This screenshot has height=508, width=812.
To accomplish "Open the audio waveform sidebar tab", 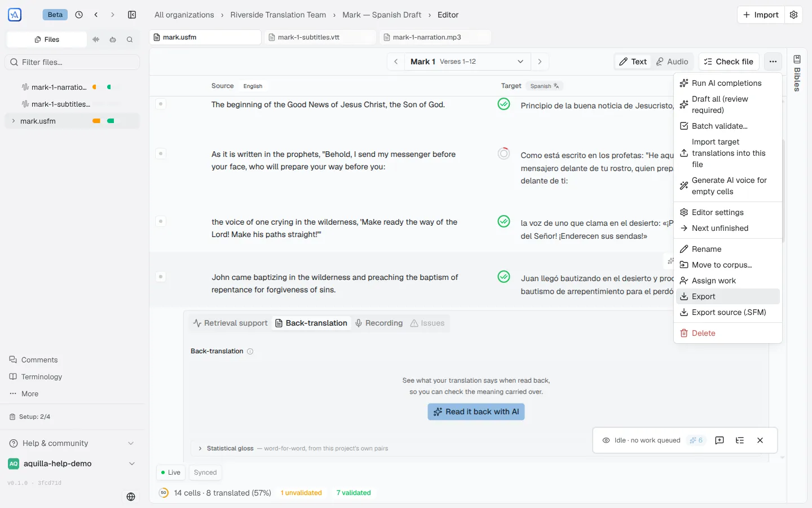I will click(96, 40).
